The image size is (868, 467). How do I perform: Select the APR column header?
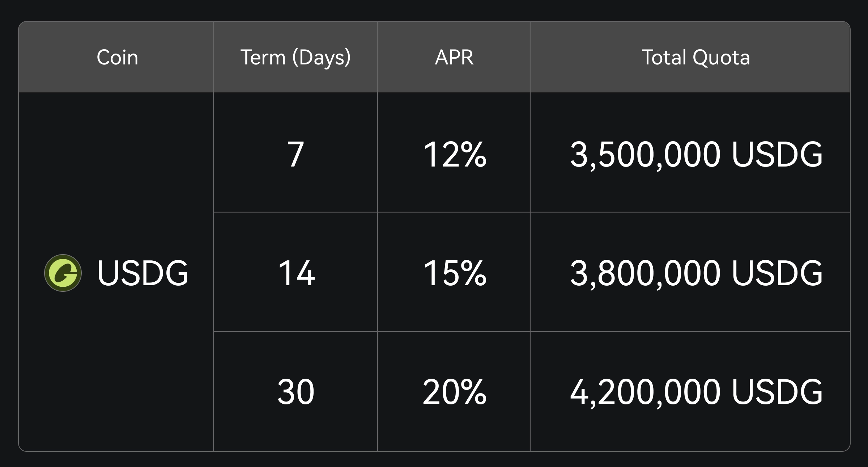pos(454,57)
